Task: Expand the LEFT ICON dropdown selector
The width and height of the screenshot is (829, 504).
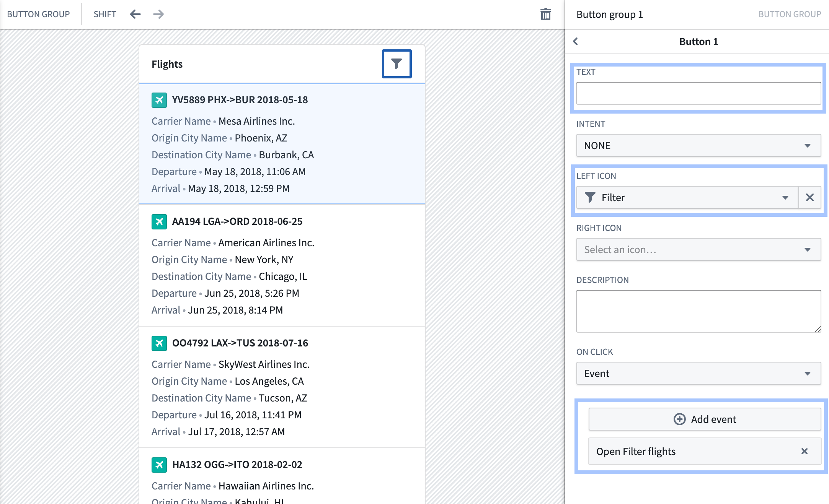Action: (785, 197)
